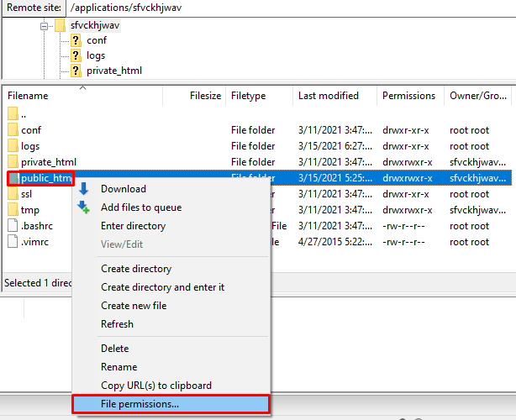Click the blue Download arrow icon

(x=83, y=189)
